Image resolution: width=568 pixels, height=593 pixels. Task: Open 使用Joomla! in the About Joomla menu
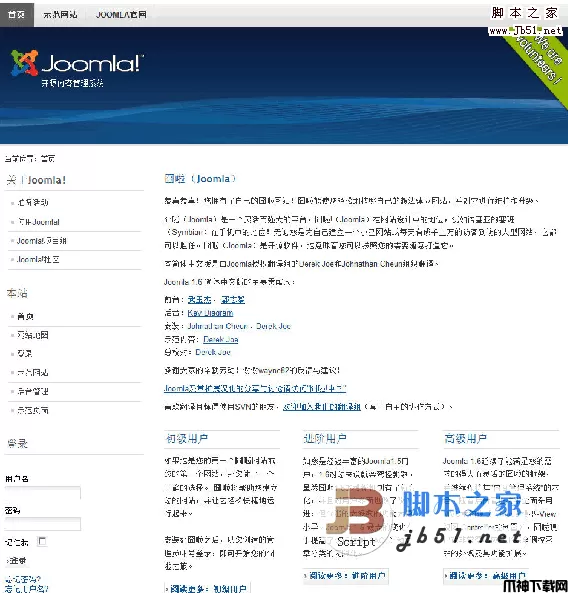[39, 222]
